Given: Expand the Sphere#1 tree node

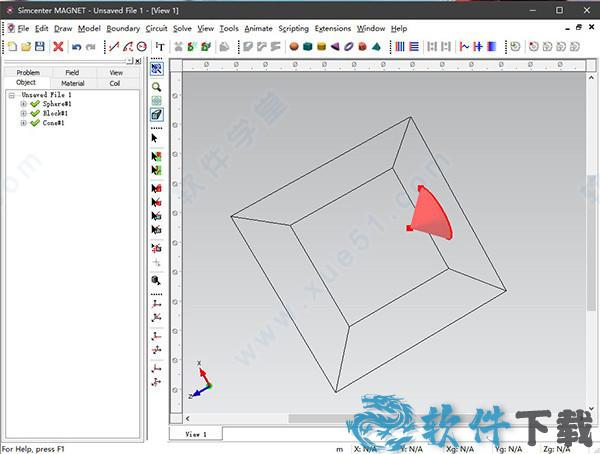Looking at the screenshot, I should [24, 104].
